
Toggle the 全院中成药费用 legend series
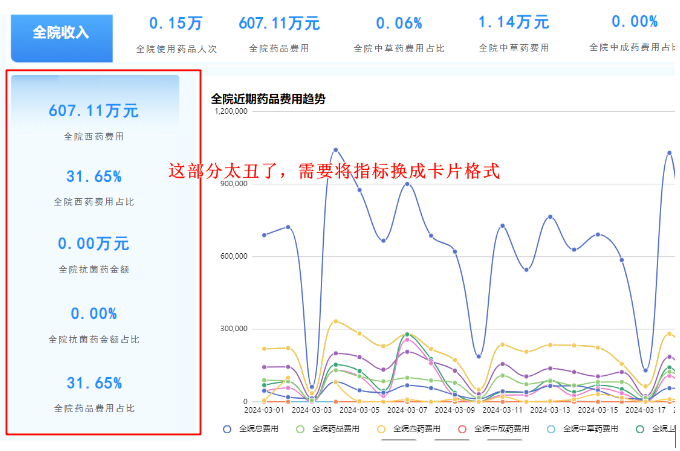tap(494, 429)
